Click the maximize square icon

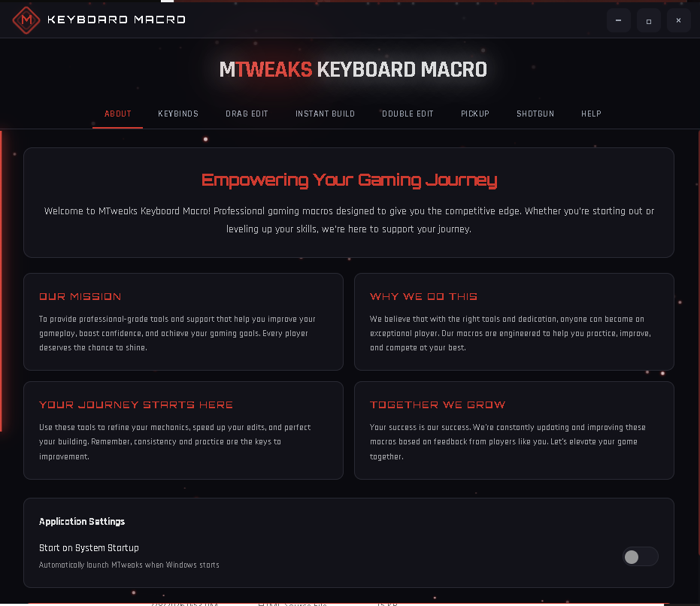point(648,20)
